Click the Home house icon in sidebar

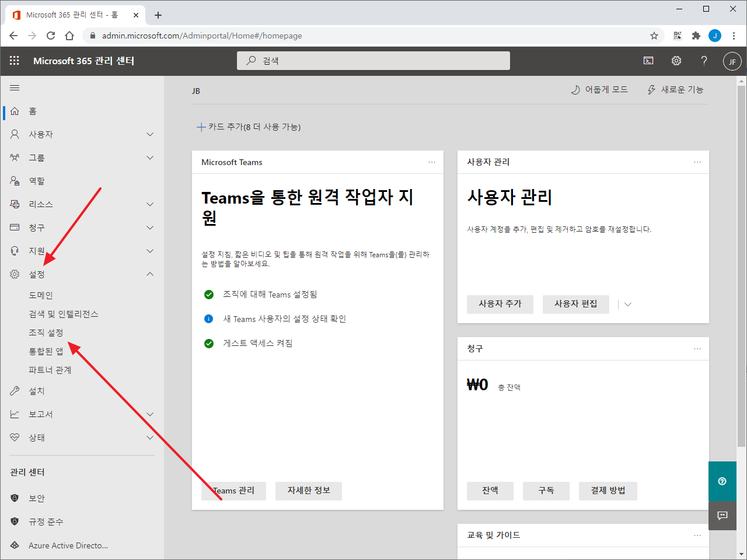point(15,111)
